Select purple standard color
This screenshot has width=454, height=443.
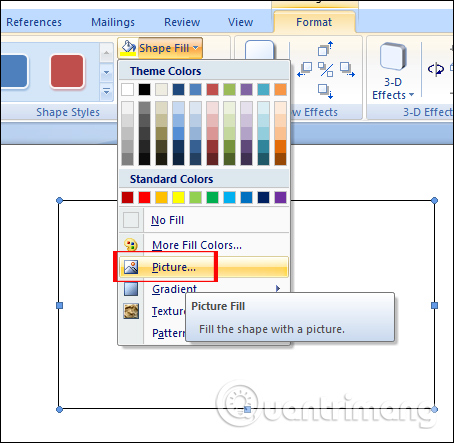coord(280,197)
